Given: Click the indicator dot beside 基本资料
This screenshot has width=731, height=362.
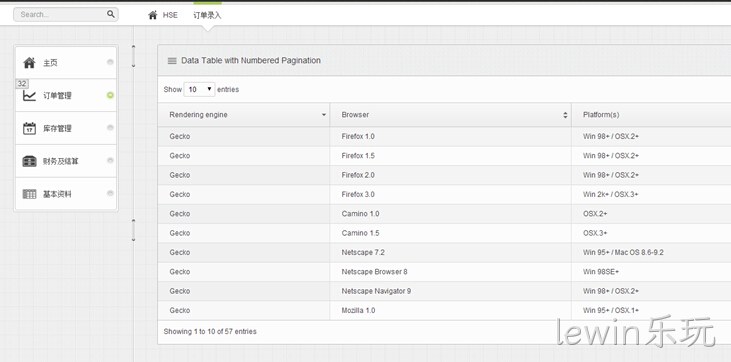Looking at the screenshot, I should click(110, 193).
